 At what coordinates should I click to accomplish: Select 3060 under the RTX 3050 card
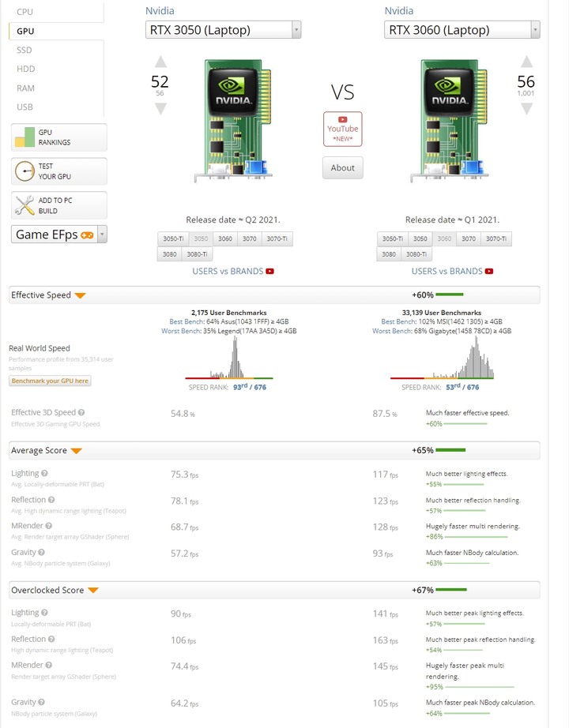click(225, 238)
